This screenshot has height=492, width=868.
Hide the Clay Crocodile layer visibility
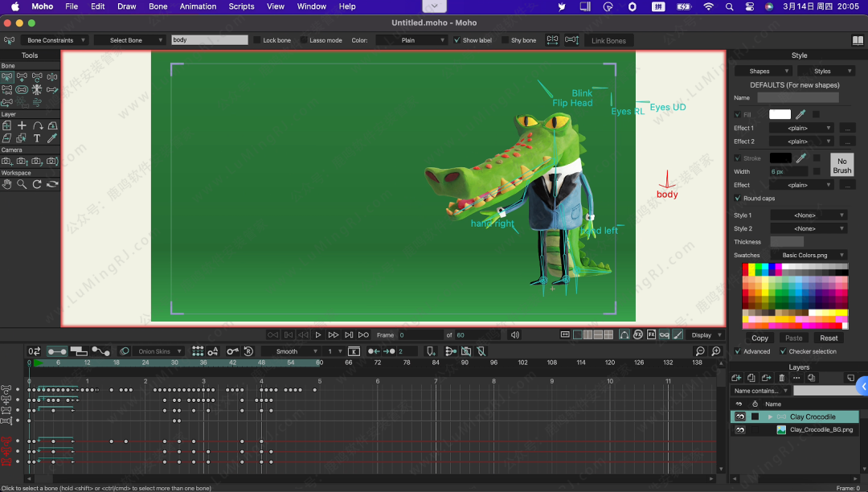click(740, 416)
